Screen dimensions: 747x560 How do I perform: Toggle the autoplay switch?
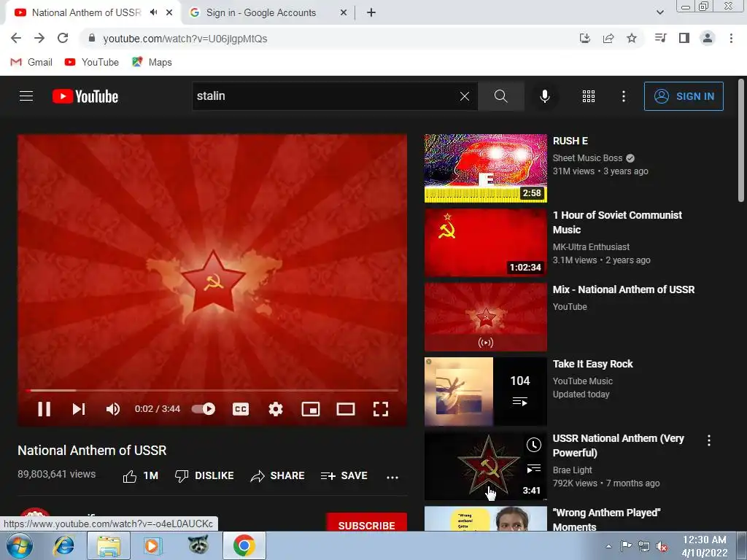(x=204, y=408)
